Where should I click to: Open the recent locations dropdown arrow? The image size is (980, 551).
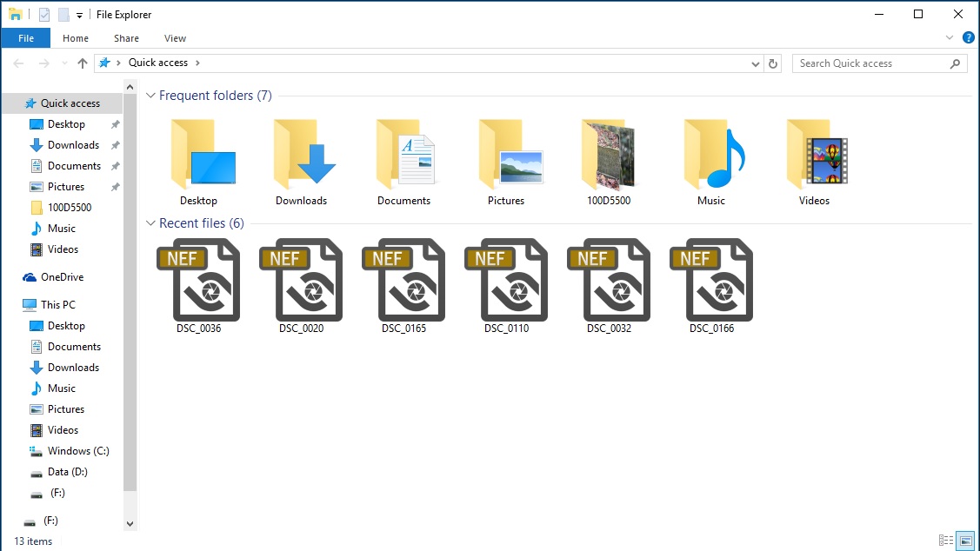64,63
